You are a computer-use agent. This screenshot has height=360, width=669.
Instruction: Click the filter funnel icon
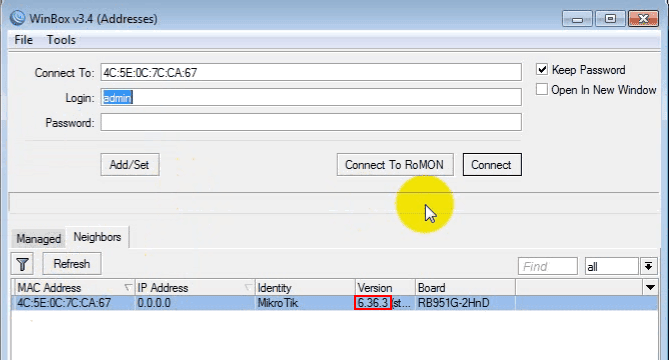click(x=22, y=264)
